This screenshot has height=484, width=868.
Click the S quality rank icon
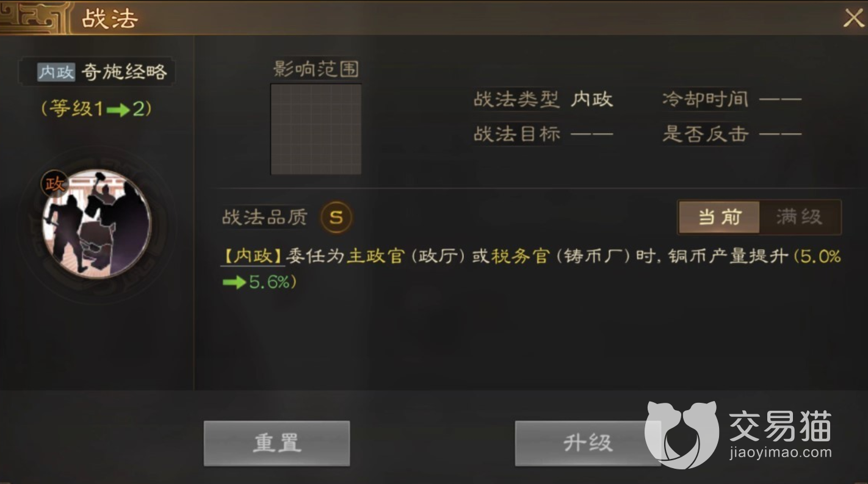pyautogui.click(x=336, y=218)
